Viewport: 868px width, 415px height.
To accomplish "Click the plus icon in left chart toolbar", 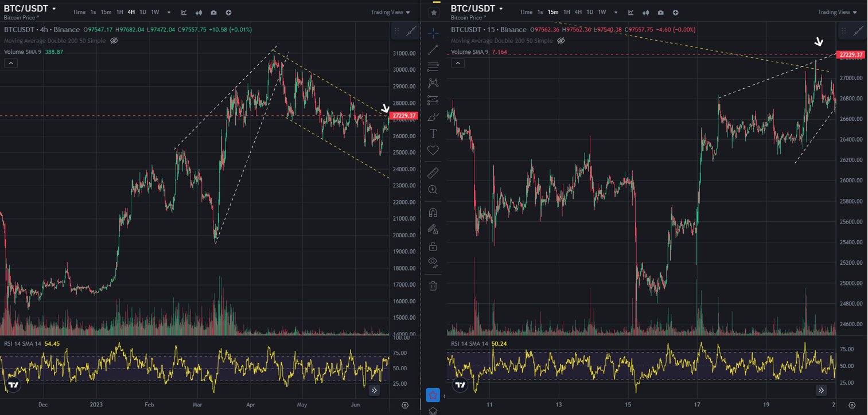I will click(x=228, y=13).
